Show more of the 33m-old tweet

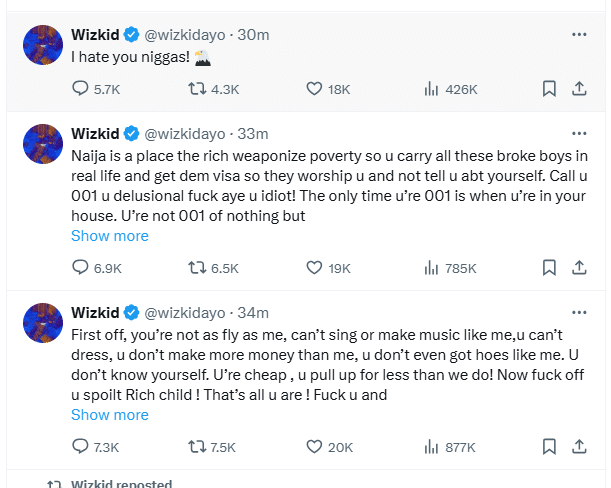(x=109, y=236)
